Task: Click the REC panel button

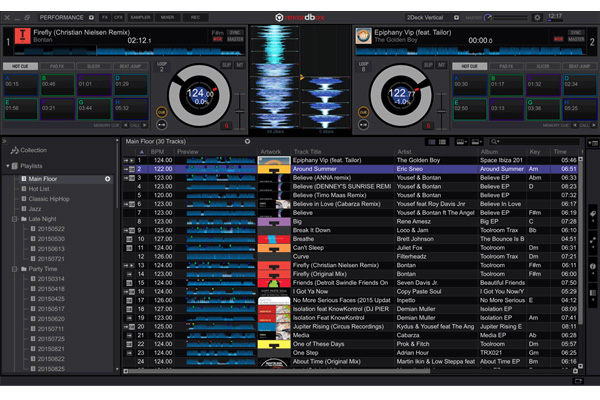Action: [195, 18]
